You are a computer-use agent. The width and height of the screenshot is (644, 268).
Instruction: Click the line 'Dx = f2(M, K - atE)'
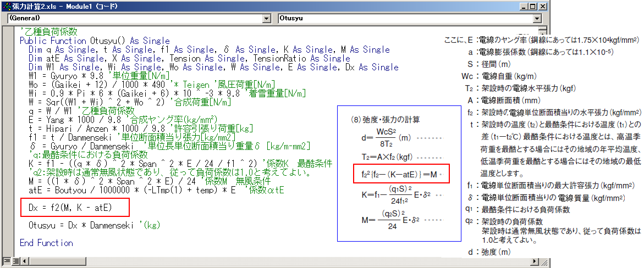coord(70,209)
